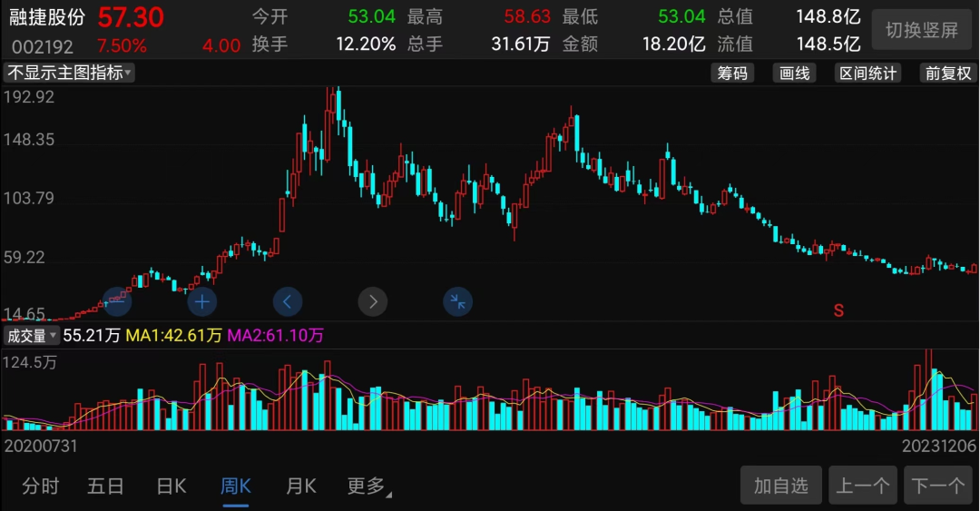Click the 筹码 button
The height and width of the screenshot is (511, 980).
pos(732,74)
